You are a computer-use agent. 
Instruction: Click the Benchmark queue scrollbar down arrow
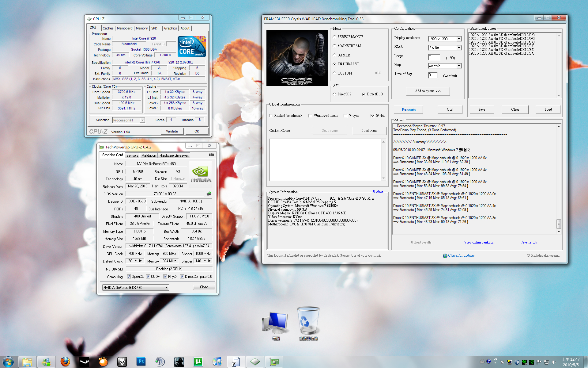click(x=559, y=95)
